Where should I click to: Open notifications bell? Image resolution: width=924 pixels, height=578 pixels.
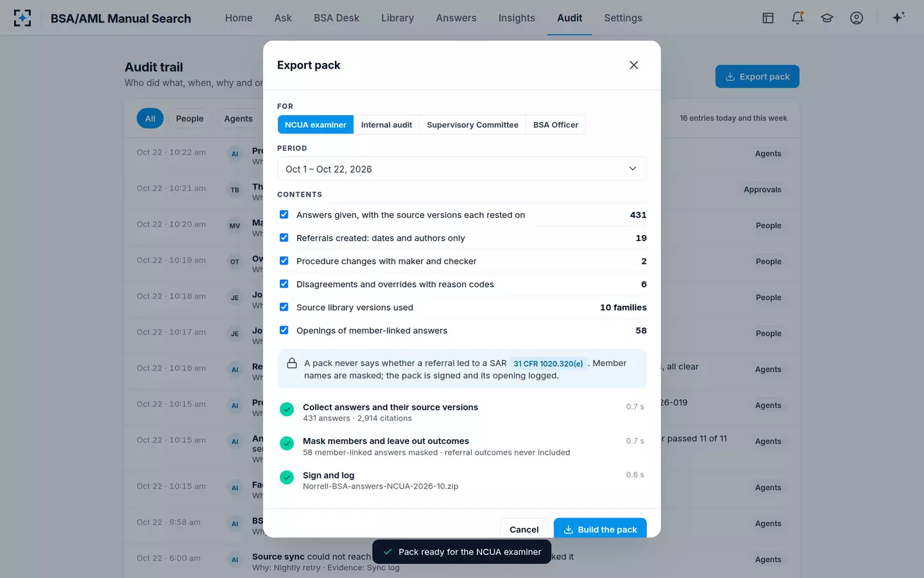tap(798, 18)
